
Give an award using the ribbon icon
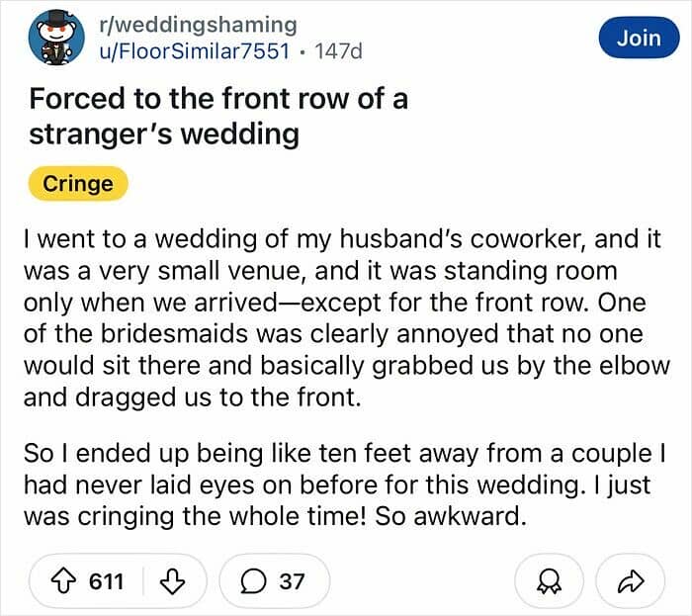pos(549,581)
